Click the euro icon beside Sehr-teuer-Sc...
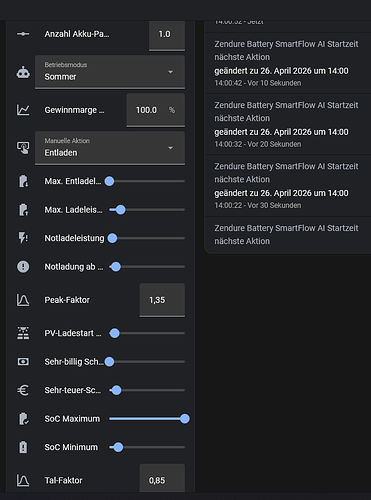 23,390
